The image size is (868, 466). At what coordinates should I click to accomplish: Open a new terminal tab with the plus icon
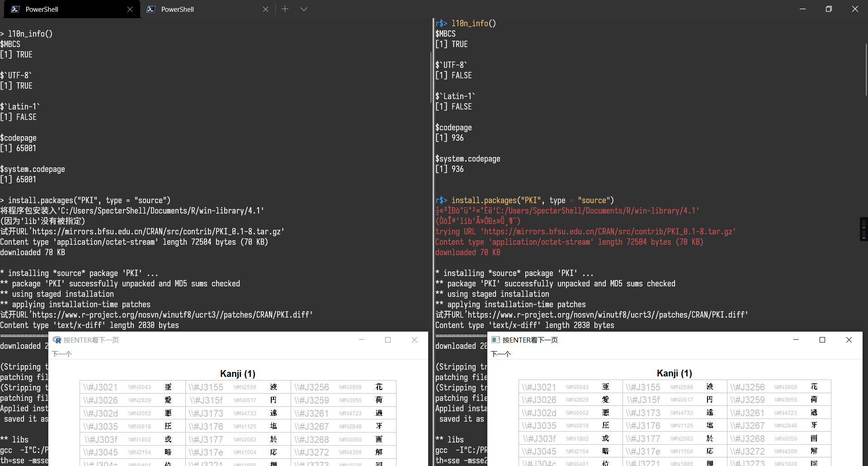285,9
